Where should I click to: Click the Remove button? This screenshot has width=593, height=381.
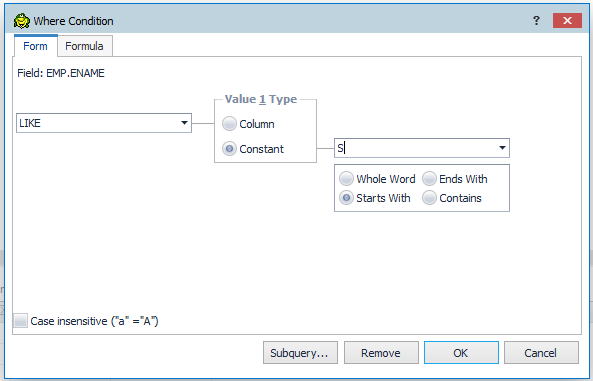pos(381,353)
